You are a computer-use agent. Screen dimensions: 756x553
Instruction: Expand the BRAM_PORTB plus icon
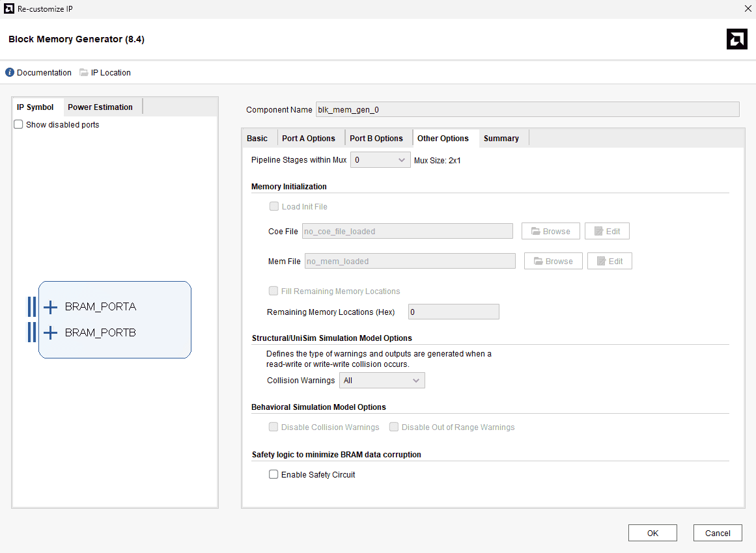[x=50, y=333]
